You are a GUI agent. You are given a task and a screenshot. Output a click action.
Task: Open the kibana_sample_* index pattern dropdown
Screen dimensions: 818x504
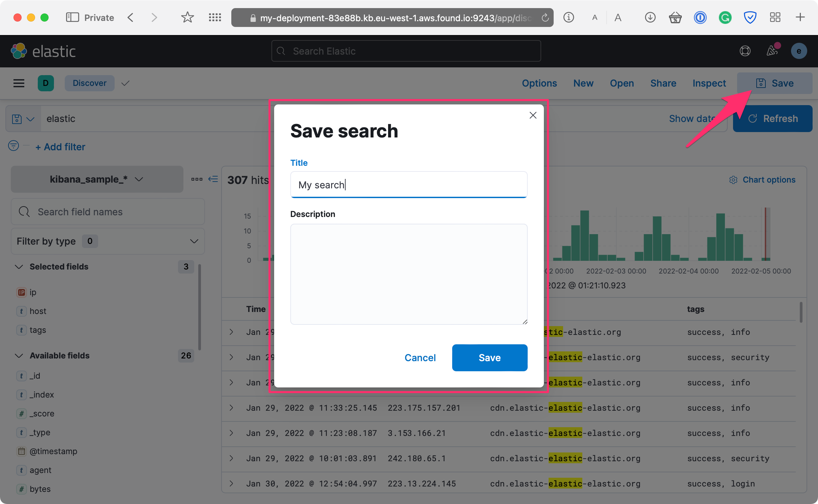pyautogui.click(x=97, y=179)
